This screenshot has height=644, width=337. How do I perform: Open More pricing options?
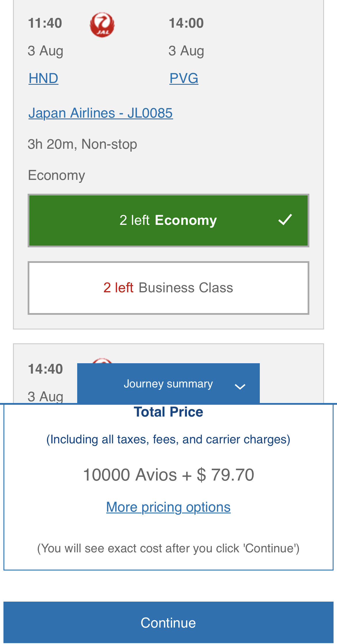click(168, 507)
